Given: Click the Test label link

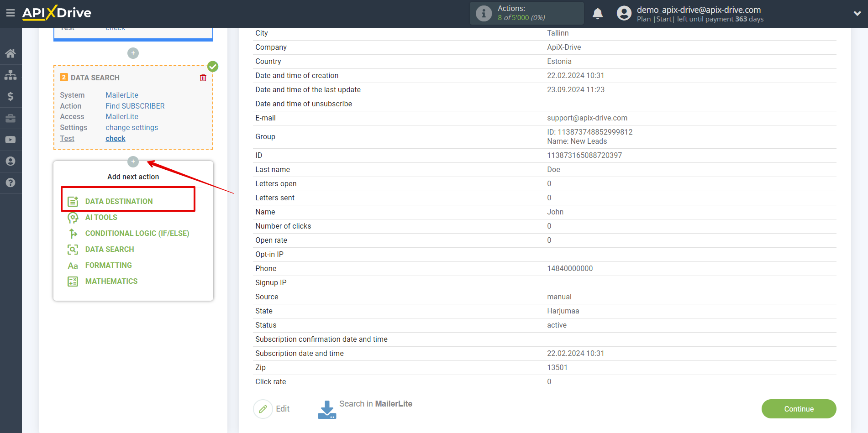Looking at the screenshot, I should tap(67, 138).
